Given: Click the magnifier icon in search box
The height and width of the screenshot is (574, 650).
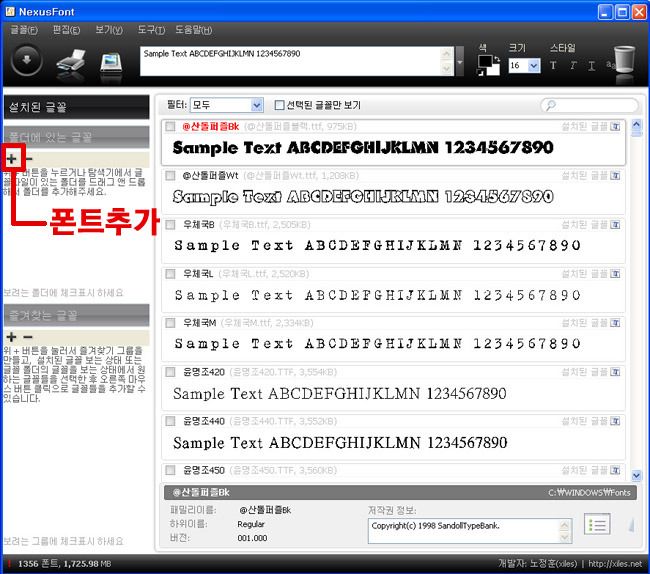Looking at the screenshot, I should click(x=551, y=105).
